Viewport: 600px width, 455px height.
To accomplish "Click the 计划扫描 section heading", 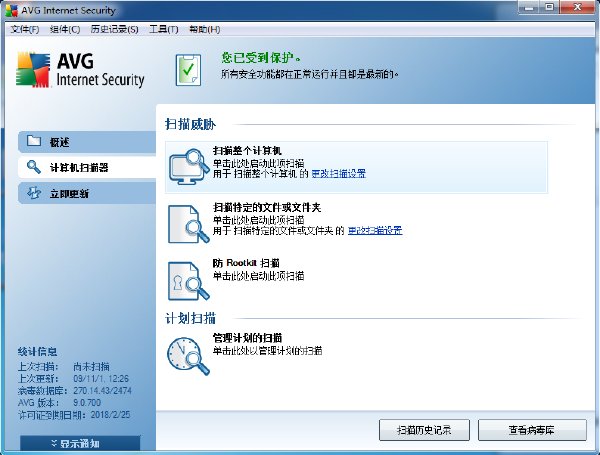I will click(x=190, y=318).
